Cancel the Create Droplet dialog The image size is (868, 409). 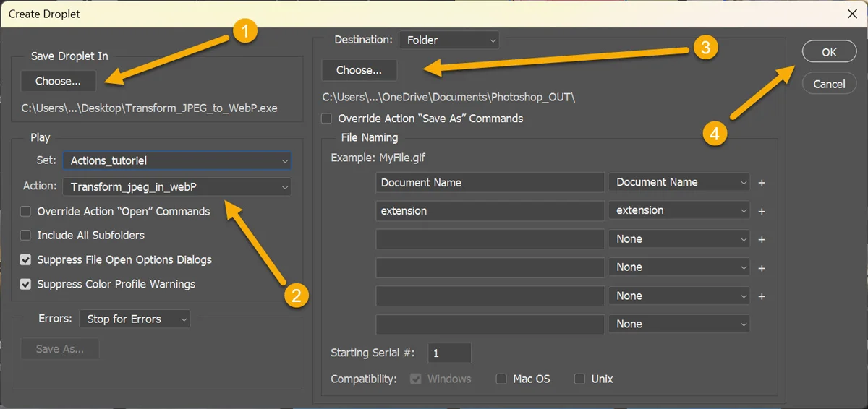(x=829, y=84)
